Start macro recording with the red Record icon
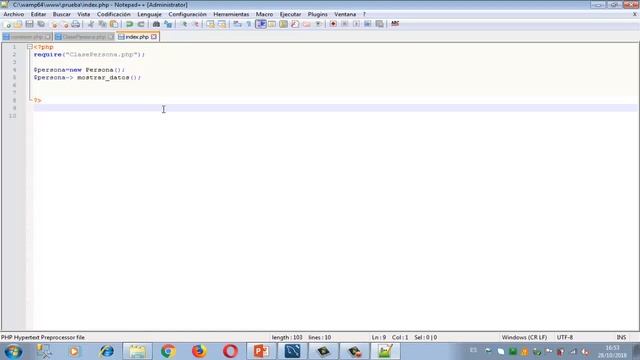The image size is (640, 360). (x=333, y=24)
